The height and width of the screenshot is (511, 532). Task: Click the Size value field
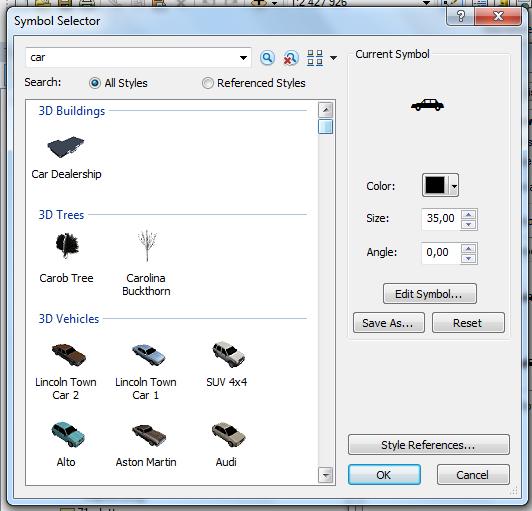point(441,219)
